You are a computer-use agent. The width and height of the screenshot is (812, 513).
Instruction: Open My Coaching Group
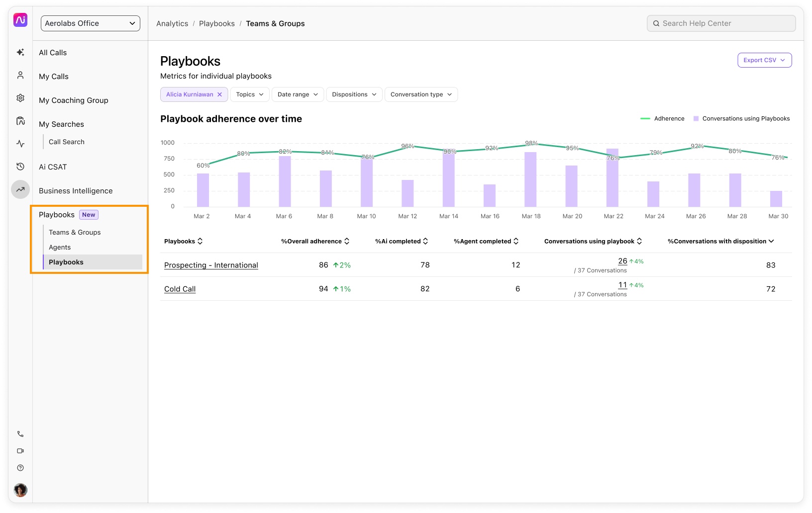(74, 100)
